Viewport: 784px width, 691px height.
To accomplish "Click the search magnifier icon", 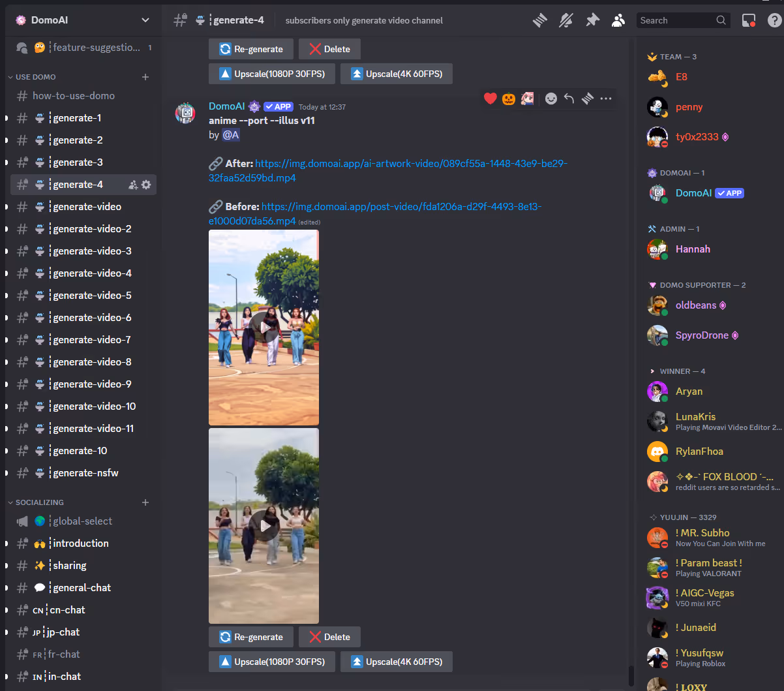I will [721, 20].
